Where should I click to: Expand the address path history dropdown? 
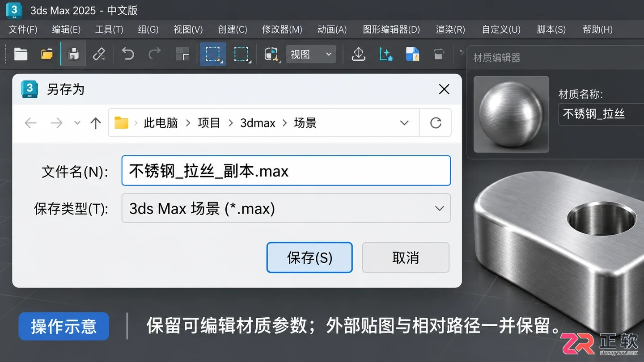coord(404,123)
